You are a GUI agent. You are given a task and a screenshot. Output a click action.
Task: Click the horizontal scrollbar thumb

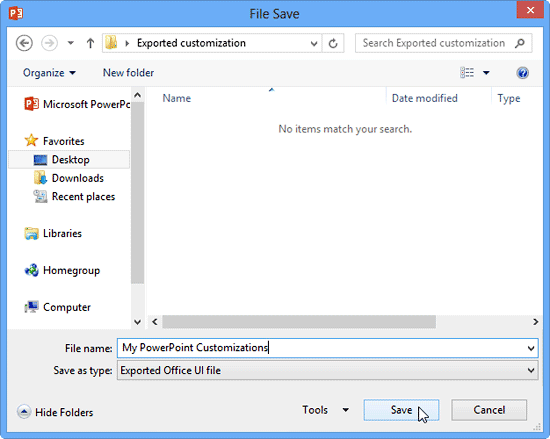coord(299,322)
